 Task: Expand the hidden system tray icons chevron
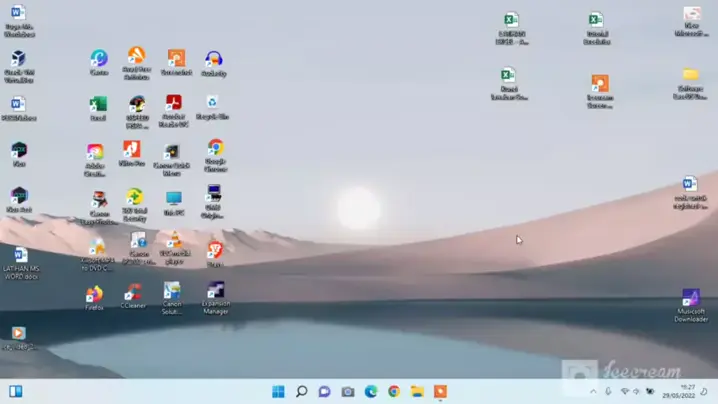tap(592, 391)
